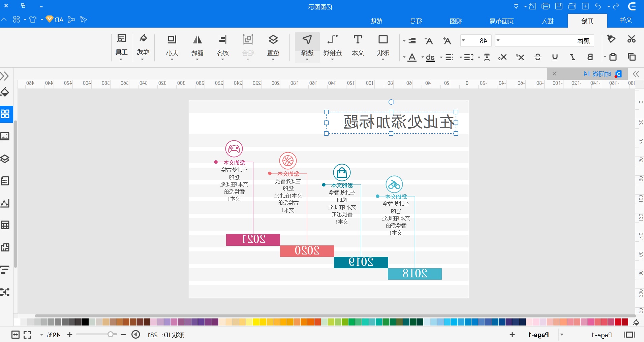Screen dimensions: 644x342
Task: Open the Table grid side panel icon
Action: pos(5,225)
